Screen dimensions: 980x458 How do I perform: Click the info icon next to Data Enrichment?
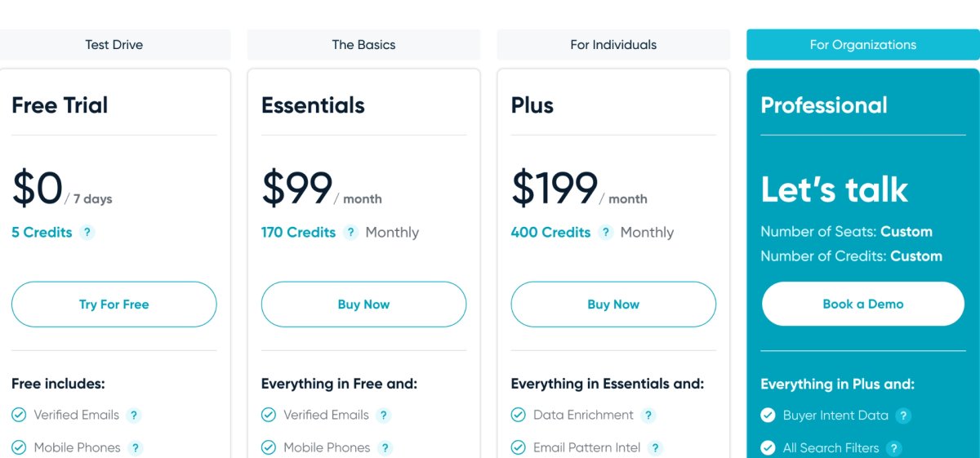648,416
